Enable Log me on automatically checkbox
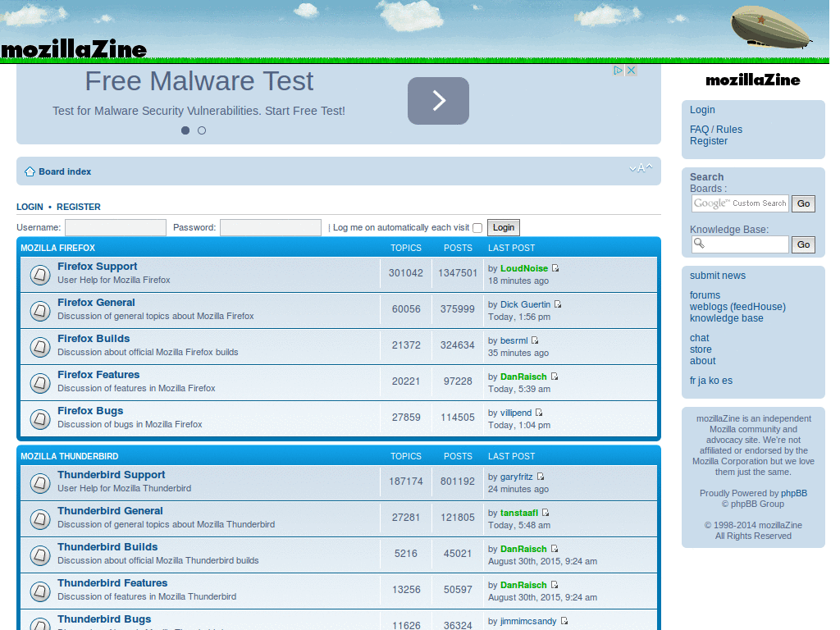The image size is (840, 630). pyautogui.click(x=477, y=228)
